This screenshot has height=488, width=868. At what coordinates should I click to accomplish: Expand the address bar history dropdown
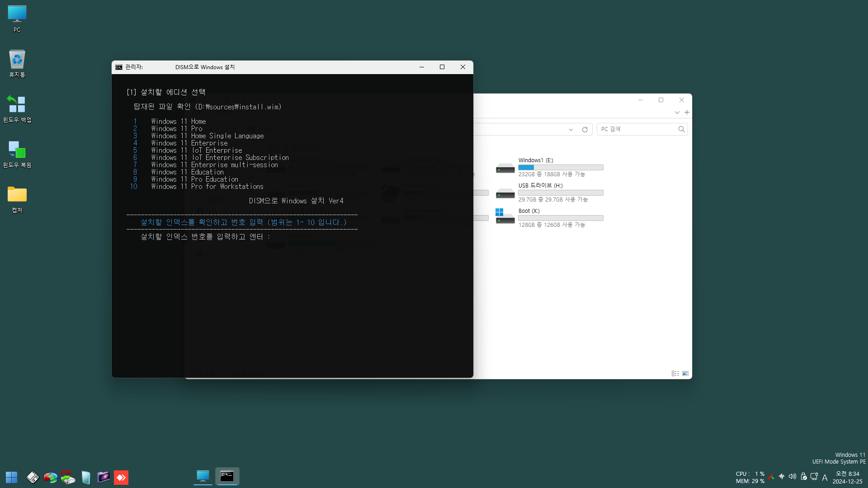571,130
